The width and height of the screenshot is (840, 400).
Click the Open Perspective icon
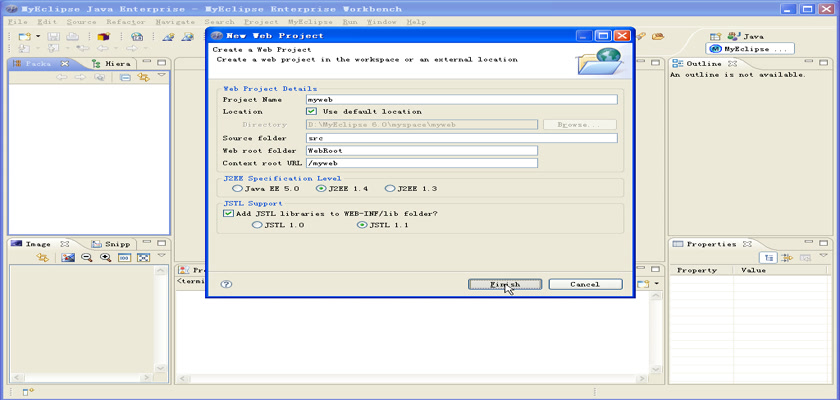716,36
